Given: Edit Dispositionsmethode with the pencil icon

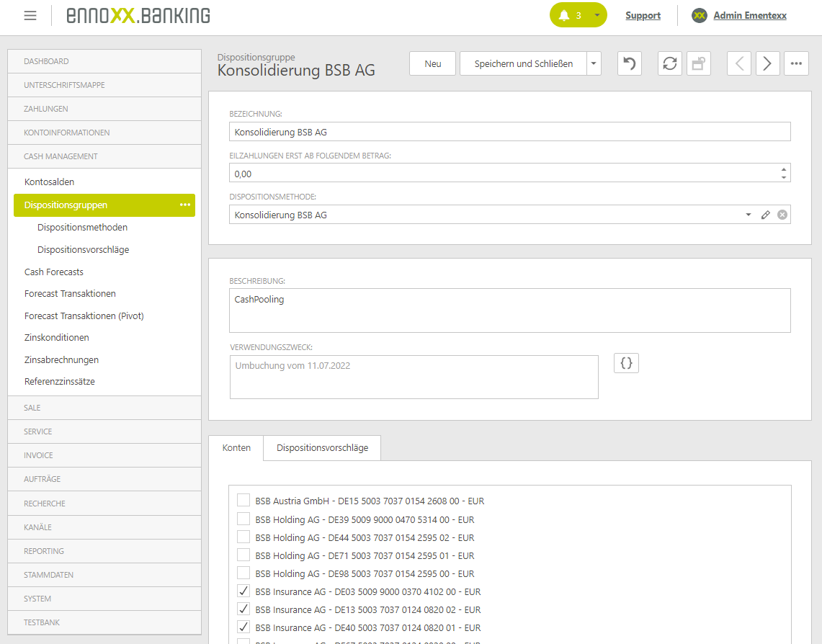Looking at the screenshot, I should (766, 215).
